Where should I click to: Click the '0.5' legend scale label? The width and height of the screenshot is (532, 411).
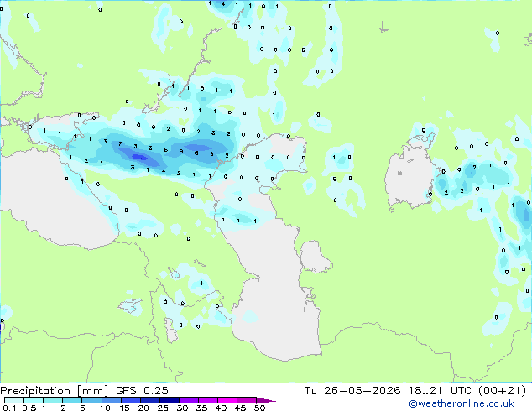(x=29, y=408)
